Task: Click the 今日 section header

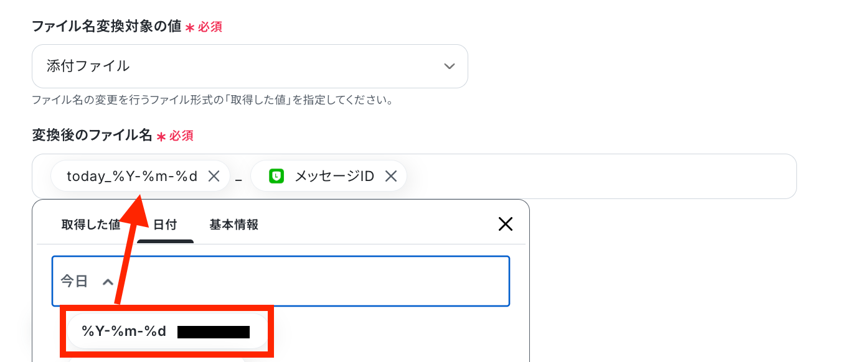Action: (280, 281)
